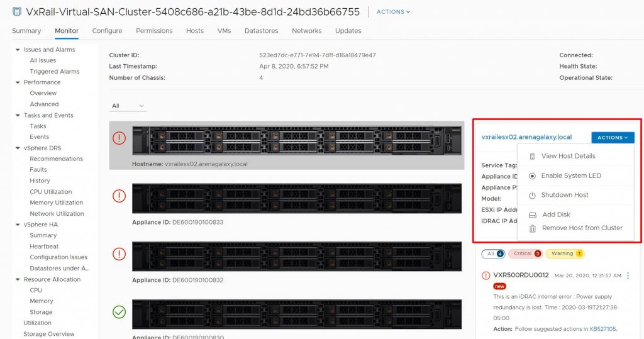644x339 pixels.
Task: Choose Add Disk menu entry
Action: (x=576, y=214)
